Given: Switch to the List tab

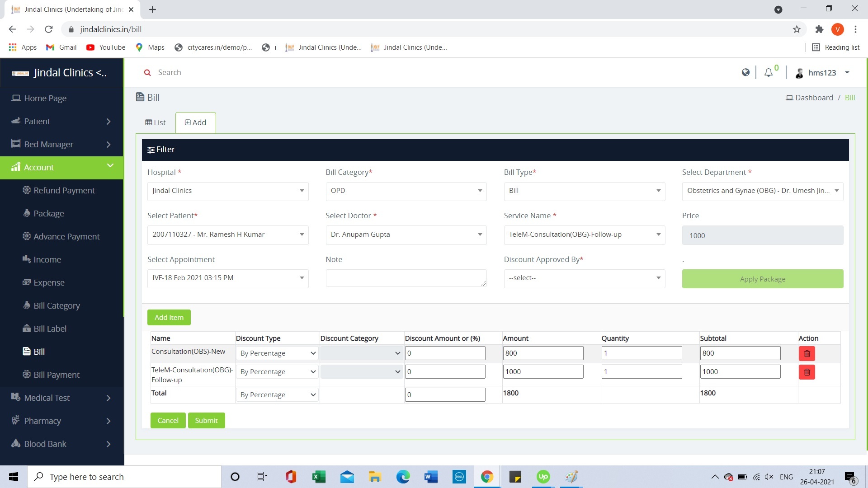Looking at the screenshot, I should [156, 122].
